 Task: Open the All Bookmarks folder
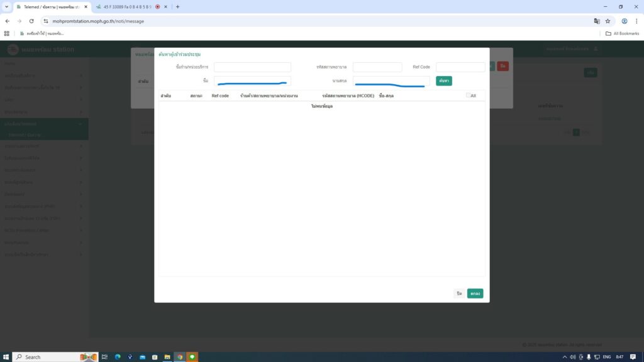coord(622,33)
